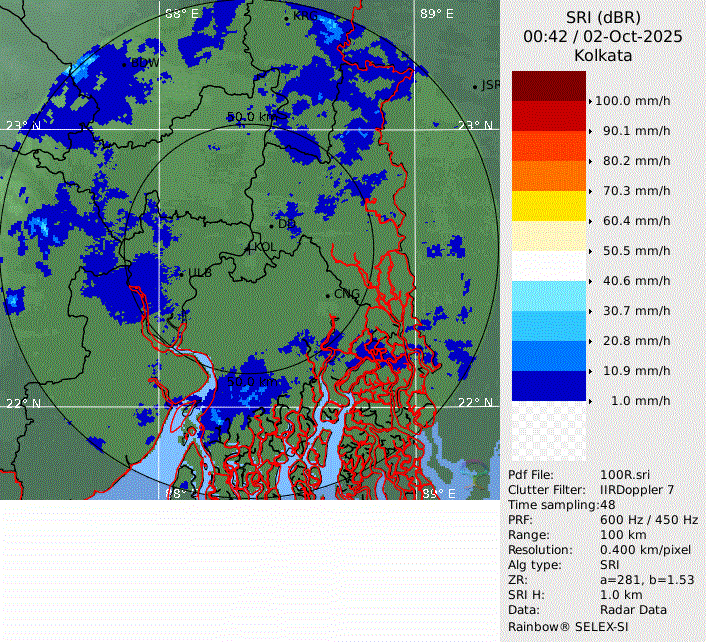Click the top 89° E longitude label
Screen dimensions: 706x642
[x=436, y=14]
